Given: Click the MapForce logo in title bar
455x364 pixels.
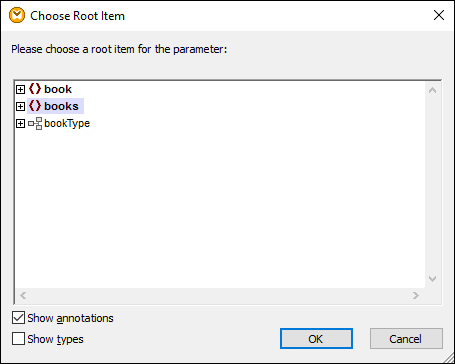Looking at the screenshot, I should tap(17, 15).
